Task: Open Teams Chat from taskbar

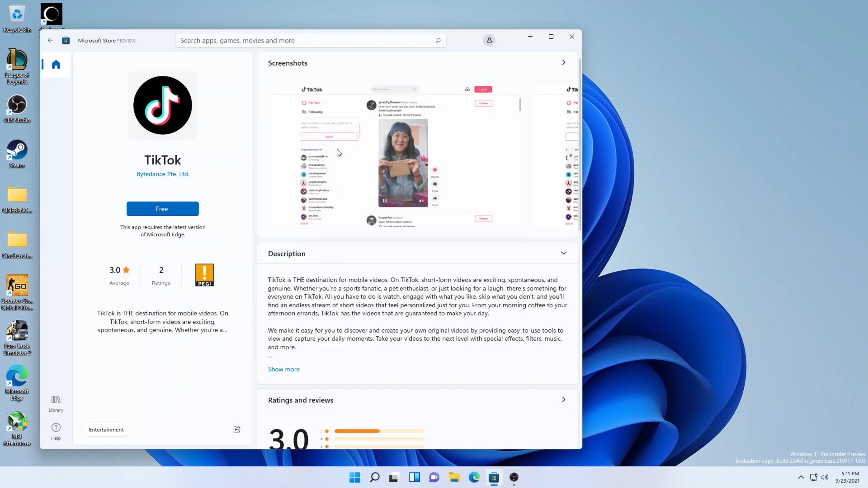Action: click(x=434, y=477)
